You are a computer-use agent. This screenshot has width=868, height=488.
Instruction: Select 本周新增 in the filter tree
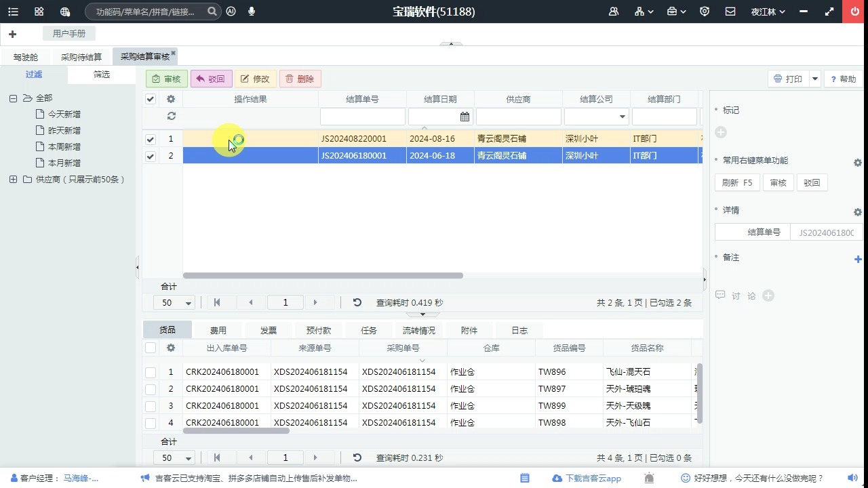64,147
